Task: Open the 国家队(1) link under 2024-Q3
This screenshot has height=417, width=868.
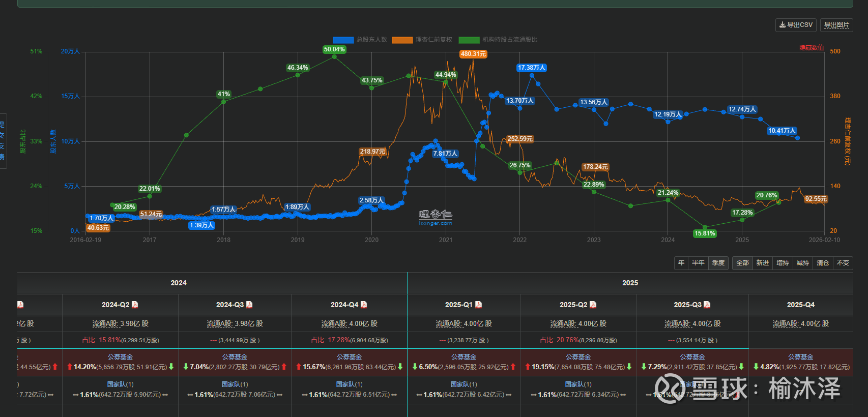Action: tap(235, 384)
